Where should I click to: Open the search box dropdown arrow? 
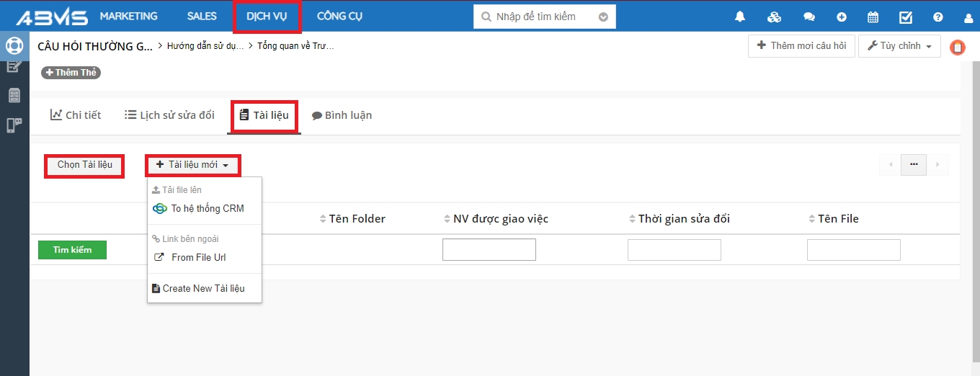pyautogui.click(x=603, y=17)
